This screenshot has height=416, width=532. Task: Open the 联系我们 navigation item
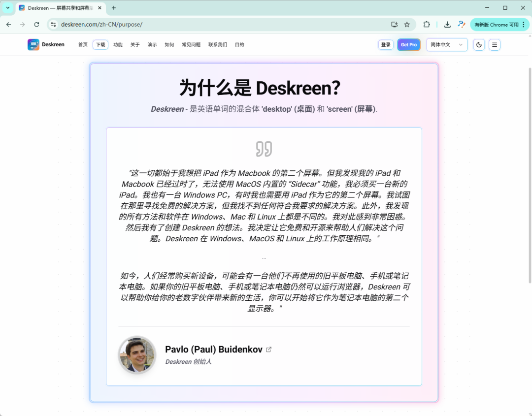[x=218, y=45]
